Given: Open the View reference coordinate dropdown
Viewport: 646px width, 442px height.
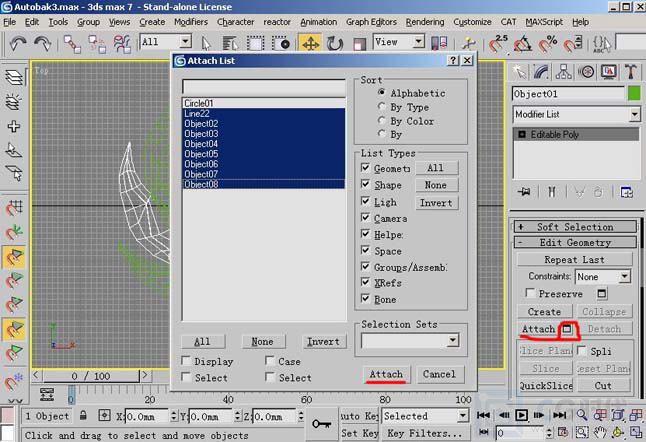Looking at the screenshot, I should coord(419,42).
